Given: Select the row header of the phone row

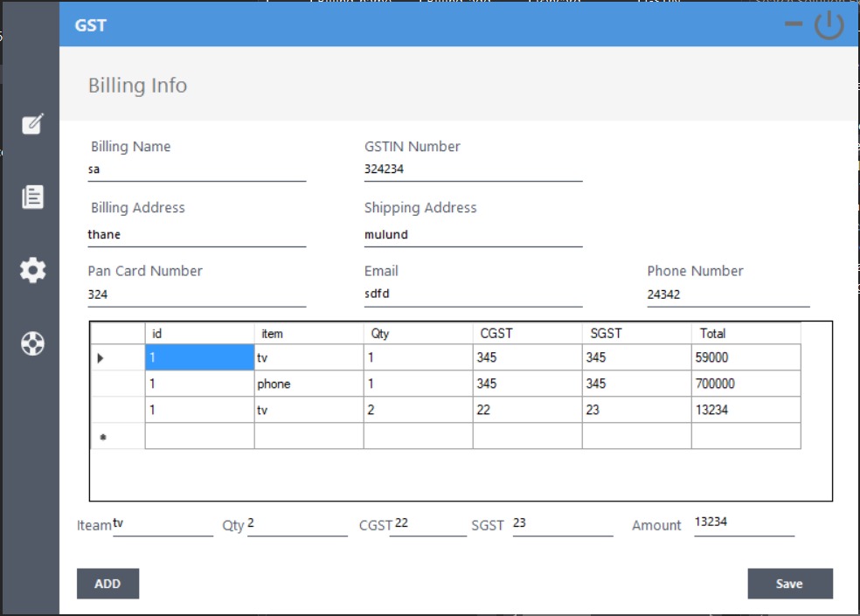Looking at the screenshot, I should click(x=117, y=384).
